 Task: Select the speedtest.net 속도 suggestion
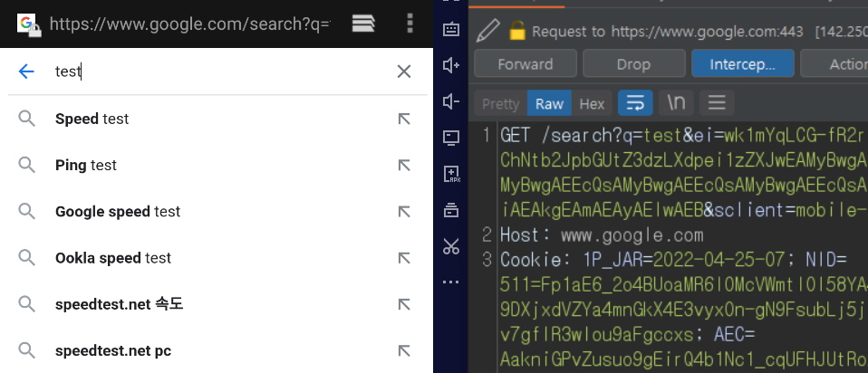coord(217,304)
